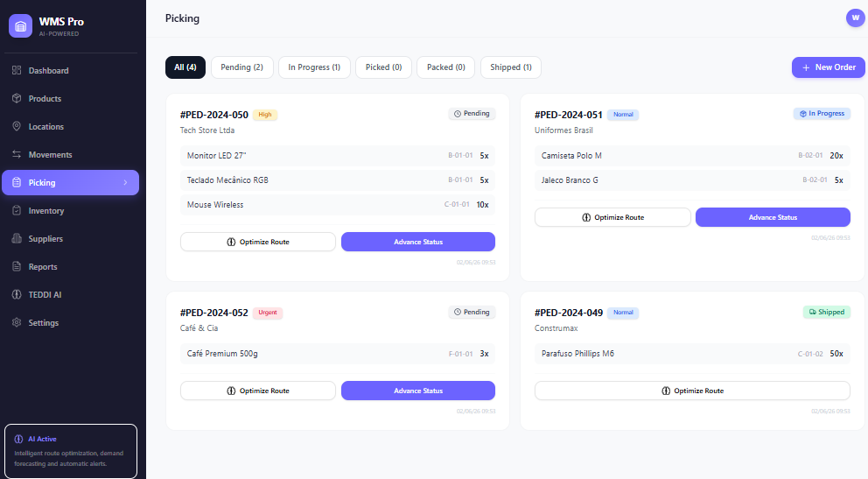Filter orders by Pending (2)
Image resolution: width=868 pixels, height=479 pixels.
click(241, 67)
